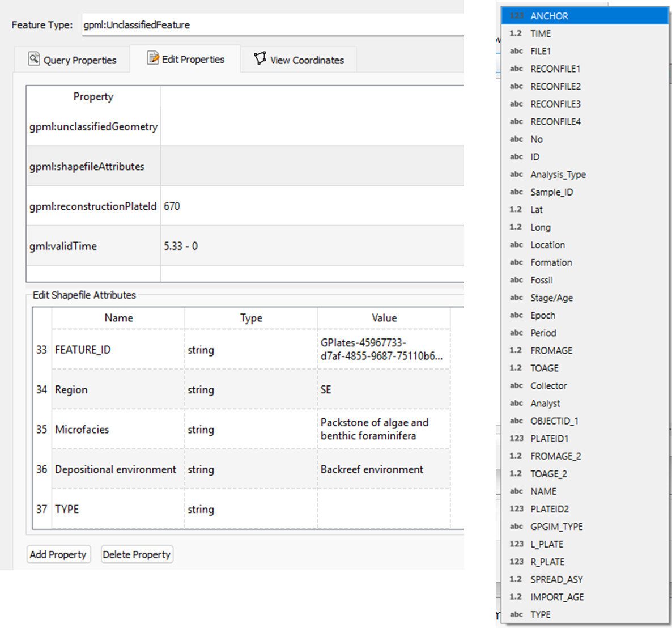This screenshot has height=628, width=672.
Task: Click the Delete Property button
Action: click(137, 554)
